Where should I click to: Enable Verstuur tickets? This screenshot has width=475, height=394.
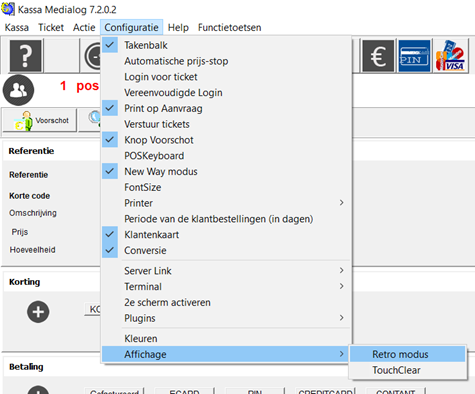pyautogui.click(x=226, y=124)
